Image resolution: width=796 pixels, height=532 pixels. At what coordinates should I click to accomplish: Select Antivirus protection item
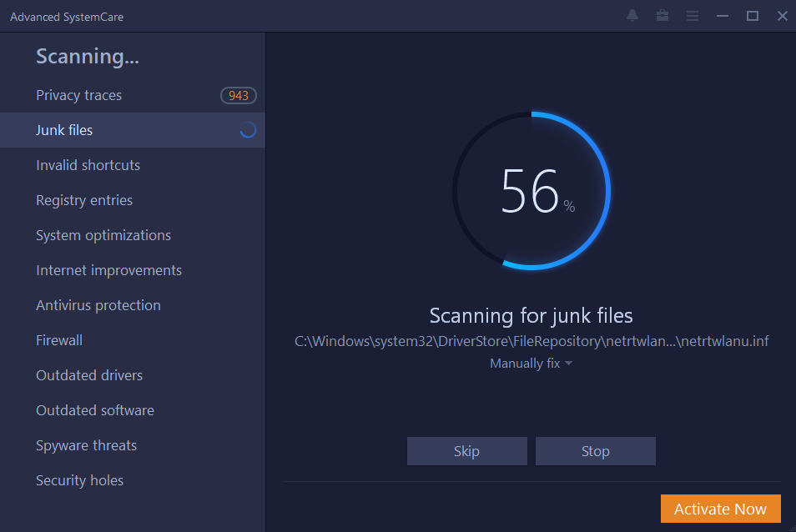[133, 305]
